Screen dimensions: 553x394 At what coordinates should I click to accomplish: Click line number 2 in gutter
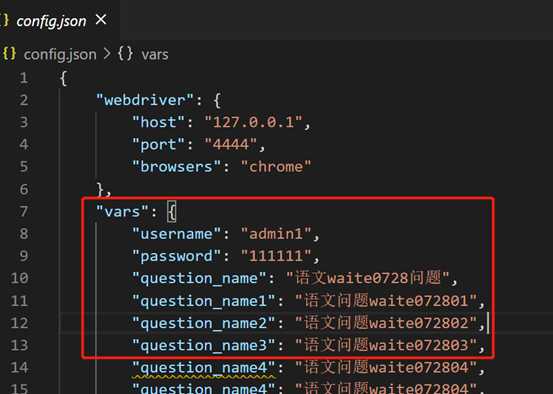pyautogui.click(x=24, y=100)
